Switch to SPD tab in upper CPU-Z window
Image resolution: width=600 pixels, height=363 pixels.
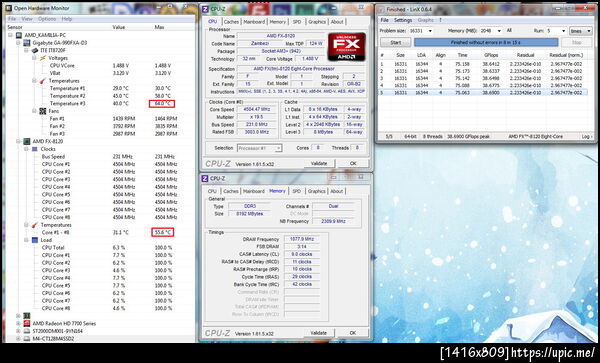coord(297,22)
